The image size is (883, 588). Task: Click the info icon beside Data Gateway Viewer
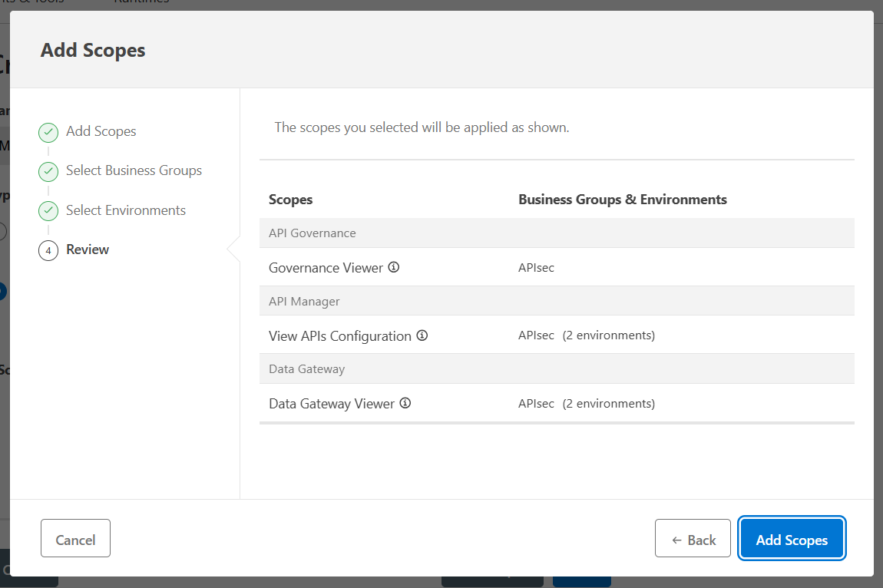click(x=405, y=403)
